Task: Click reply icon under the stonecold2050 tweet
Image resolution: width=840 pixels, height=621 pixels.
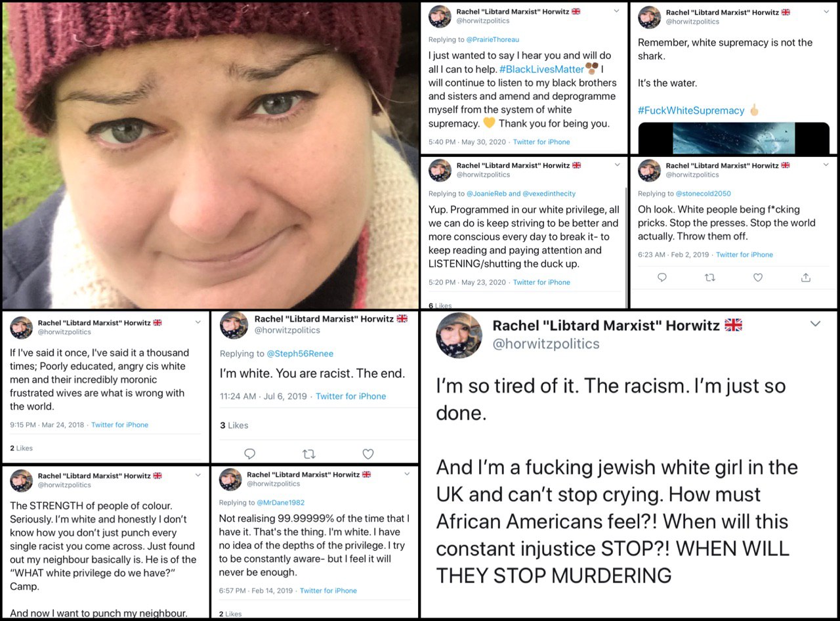Action: [662, 278]
